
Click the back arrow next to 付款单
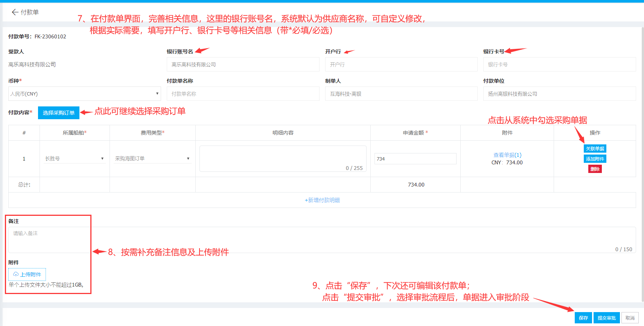point(15,12)
